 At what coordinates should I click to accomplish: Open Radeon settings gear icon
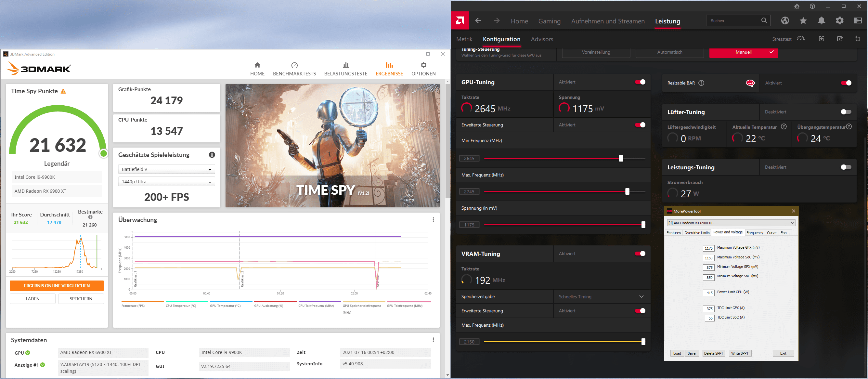[840, 20]
